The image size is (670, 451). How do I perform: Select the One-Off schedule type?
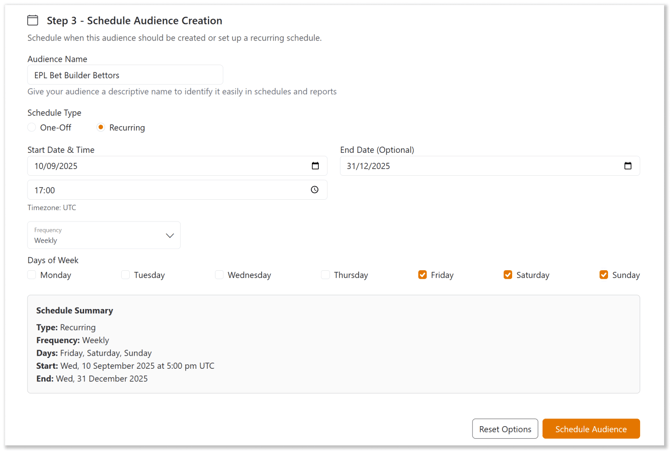coord(32,128)
